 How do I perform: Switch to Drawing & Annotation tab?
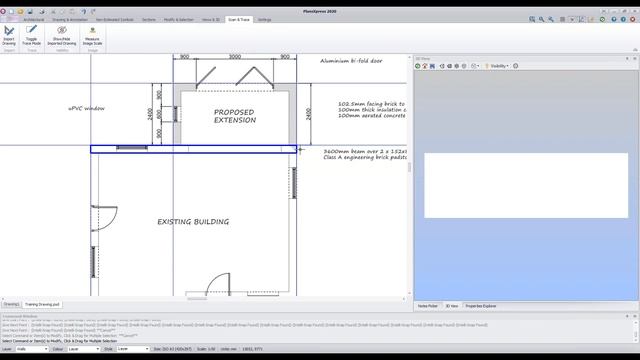point(70,20)
